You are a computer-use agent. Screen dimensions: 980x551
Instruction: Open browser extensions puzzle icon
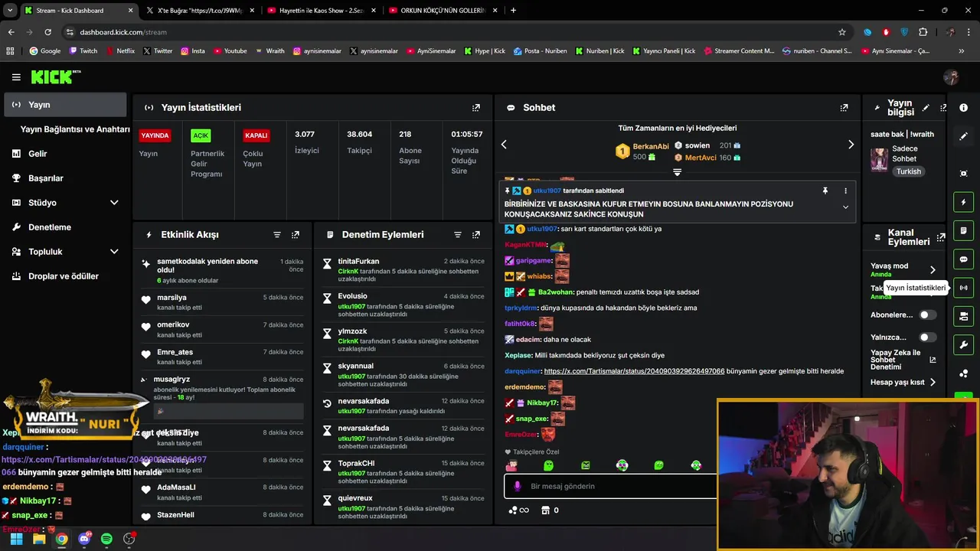coord(923,32)
